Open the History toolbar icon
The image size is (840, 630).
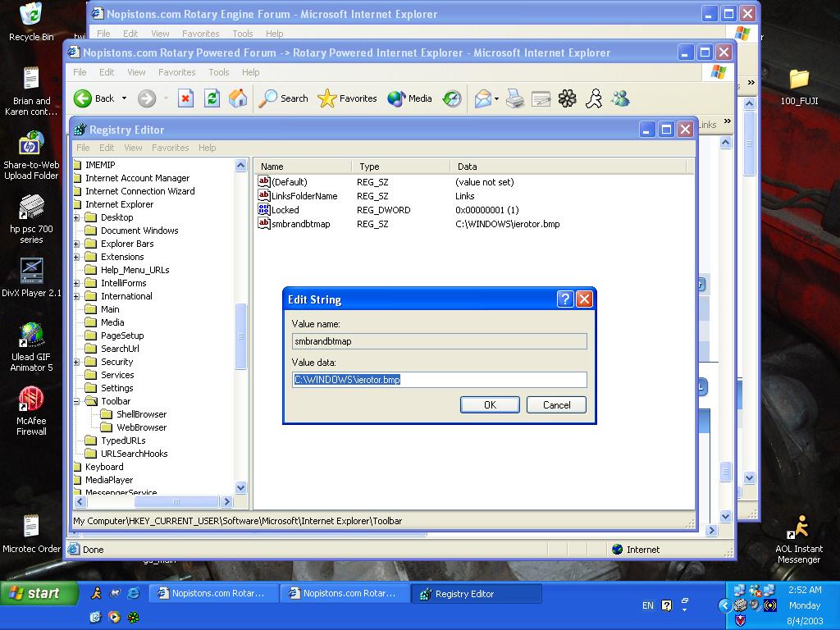(452, 98)
